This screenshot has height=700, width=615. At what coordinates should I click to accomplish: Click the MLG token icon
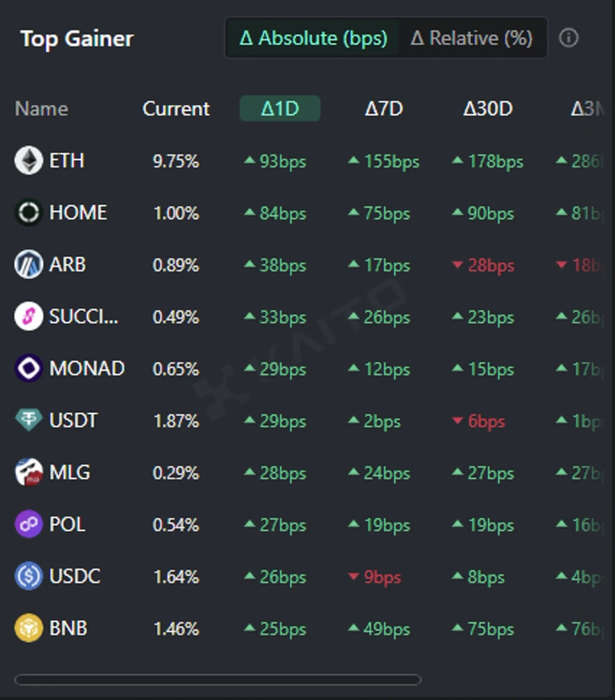point(28,472)
